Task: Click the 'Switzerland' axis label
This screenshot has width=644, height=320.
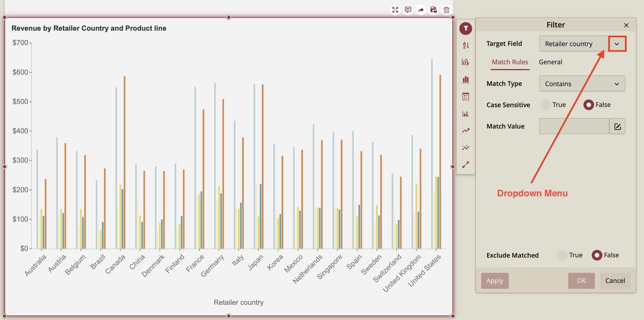Action: coord(387,268)
